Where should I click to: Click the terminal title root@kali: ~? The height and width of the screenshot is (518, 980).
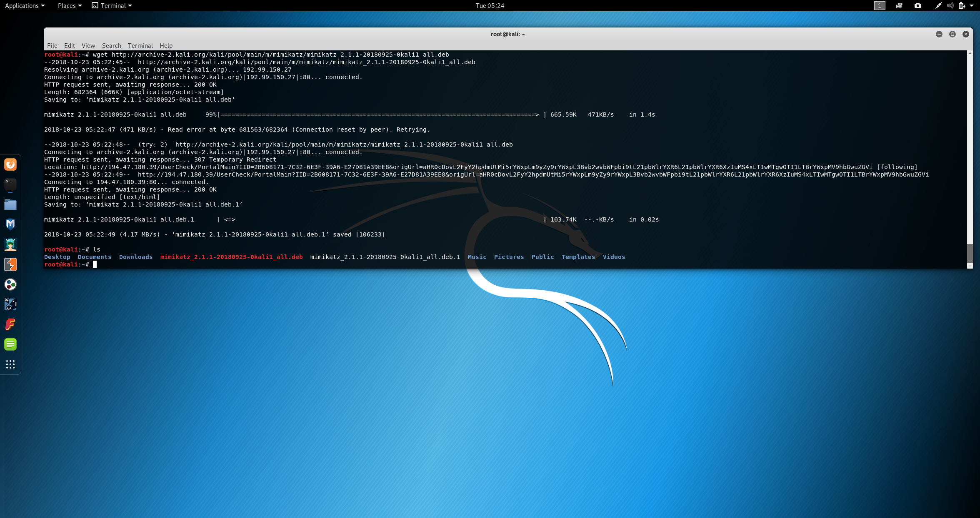(507, 34)
